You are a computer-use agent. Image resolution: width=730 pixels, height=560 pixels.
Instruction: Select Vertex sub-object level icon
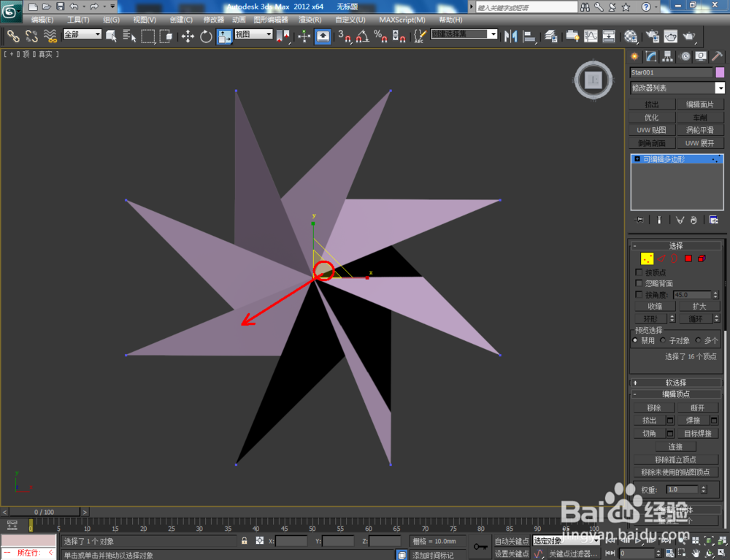(x=647, y=258)
